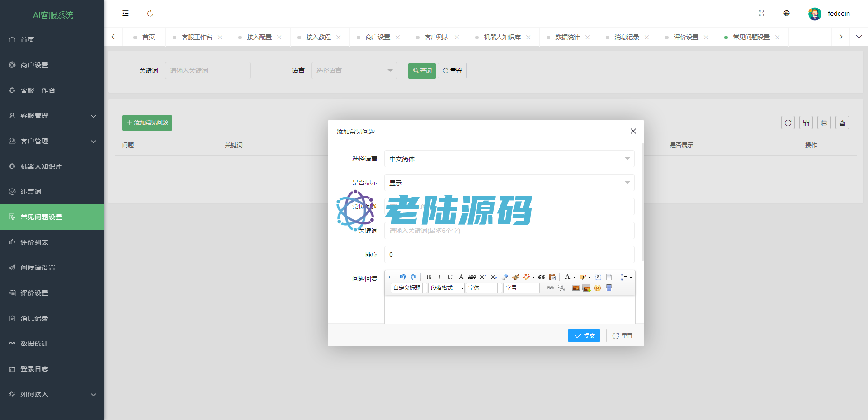The height and width of the screenshot is (420, 868).
Task: Click the blockquote icon in editor
Action: (542, 277)
